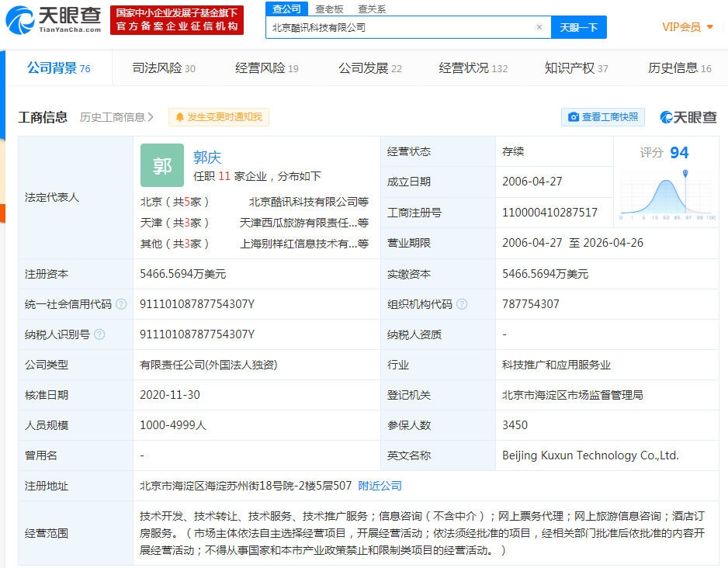Click help icon next to 统一社会信用代码

click(121, 304)
